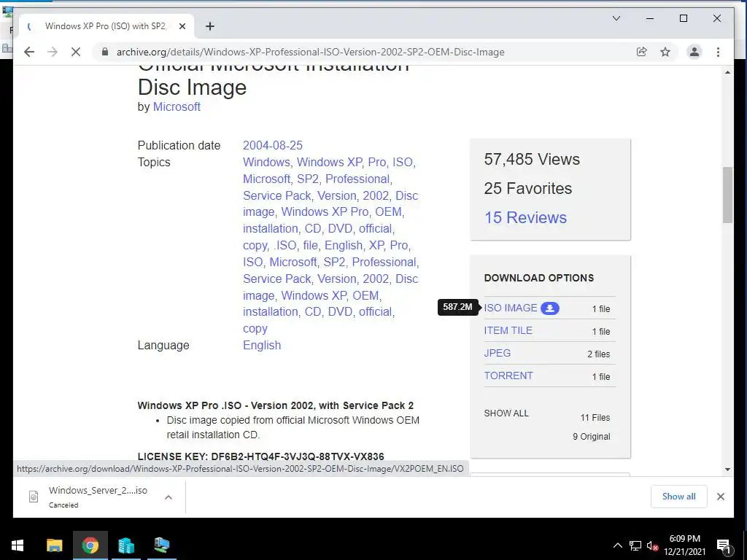Open the Server Manager taskbar icon
This screenshot has height=560, width=747.
pyautogui.click(x=125, y=545)
